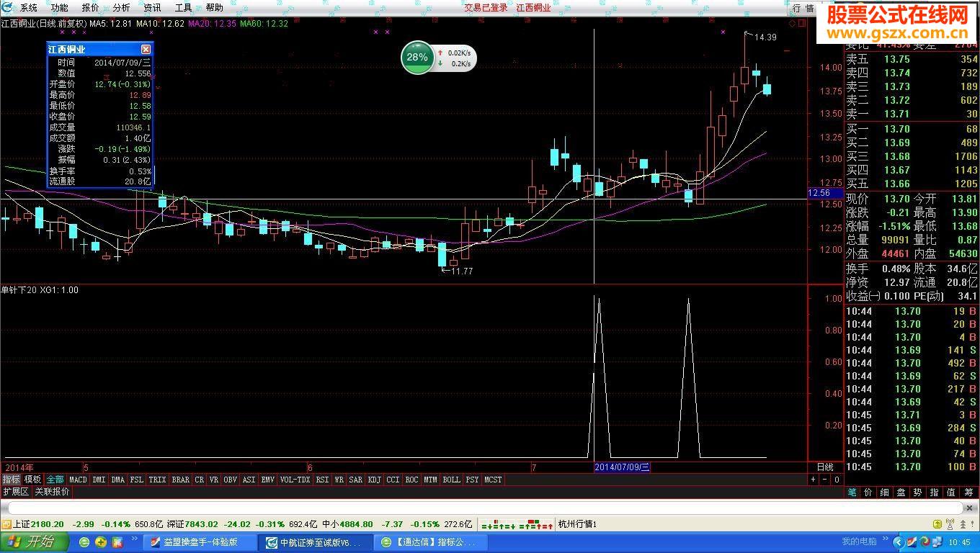
Task: Click the plus button beside indicator tabs
Action: (x=813, y=479)
